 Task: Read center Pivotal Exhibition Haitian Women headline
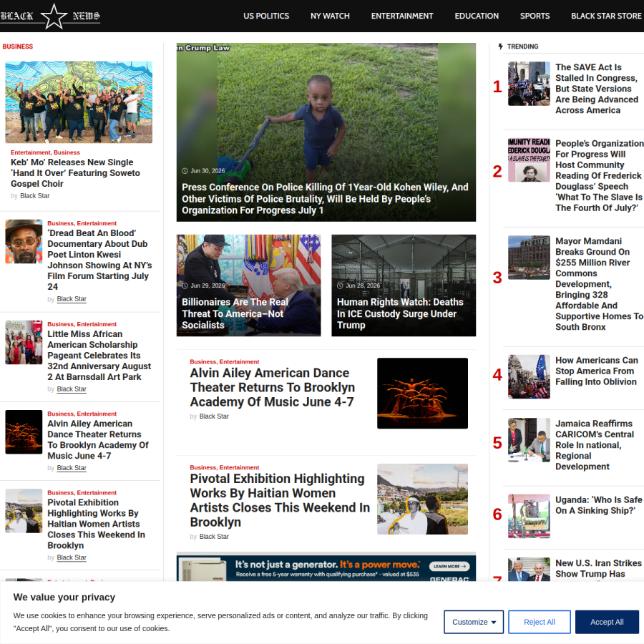click(x=280, y=500)
